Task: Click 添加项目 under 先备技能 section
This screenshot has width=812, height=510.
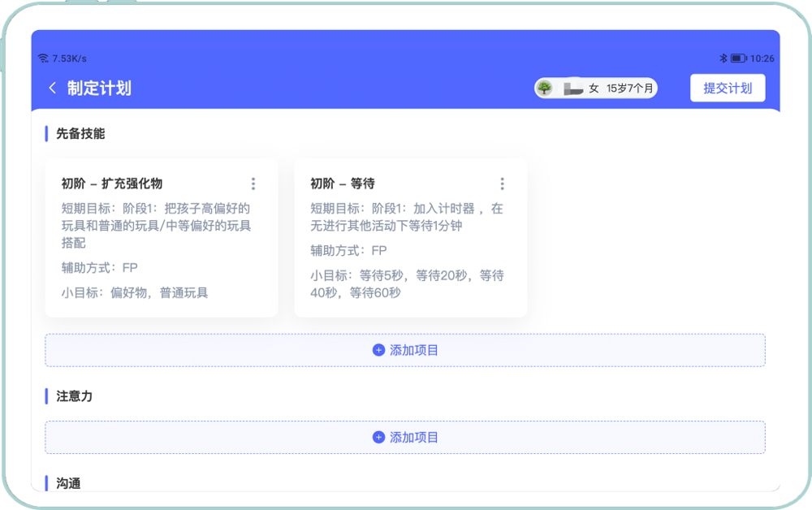Action: tap(405, 350)
